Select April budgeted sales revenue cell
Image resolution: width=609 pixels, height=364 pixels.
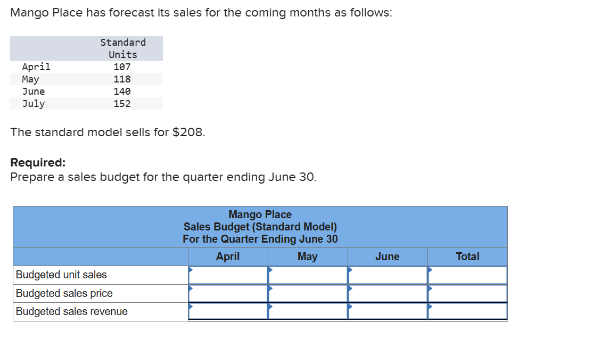click(228, 311)
